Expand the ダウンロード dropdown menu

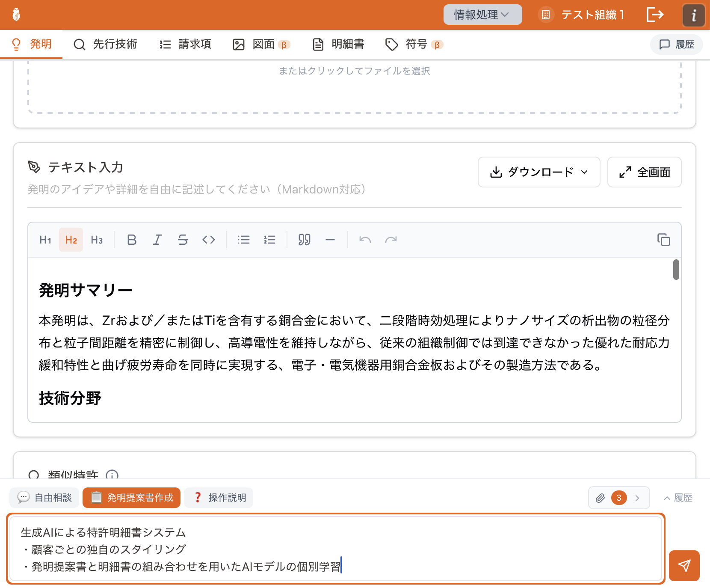(x=538, y=172)
